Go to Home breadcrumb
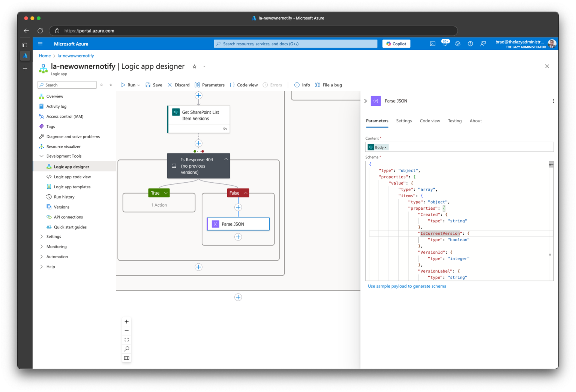 pyautogui.click(x=45, y=56)
